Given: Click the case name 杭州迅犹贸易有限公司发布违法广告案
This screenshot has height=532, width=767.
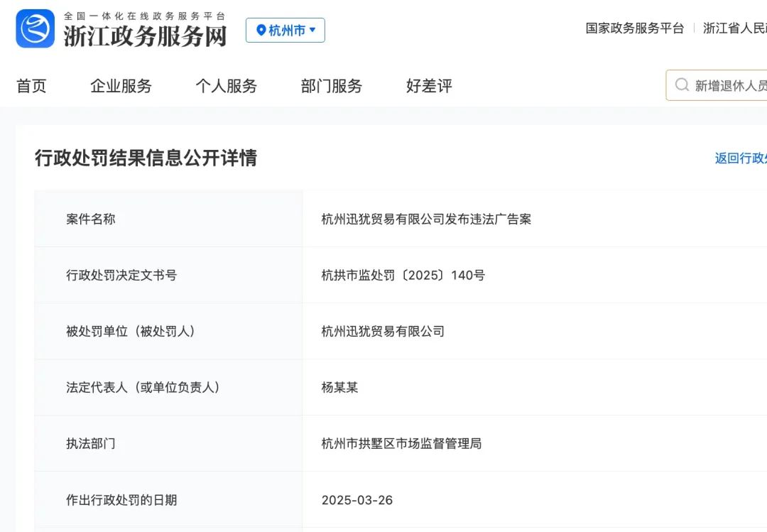Looking at the screenshot, I should coord(426,219).
